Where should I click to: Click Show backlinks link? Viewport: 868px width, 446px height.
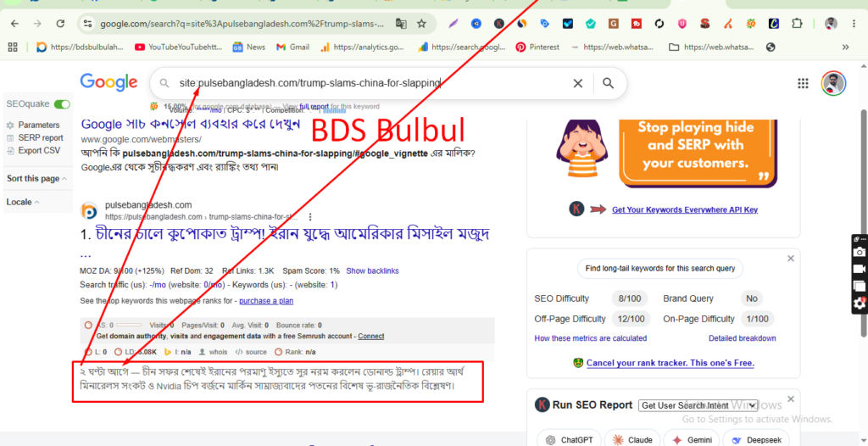pos(373,271)
